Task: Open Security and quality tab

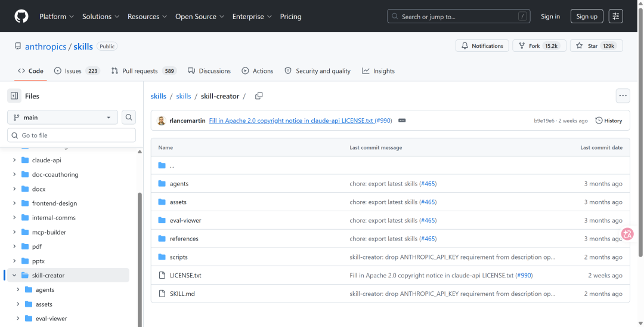Action: coord(317,71)
